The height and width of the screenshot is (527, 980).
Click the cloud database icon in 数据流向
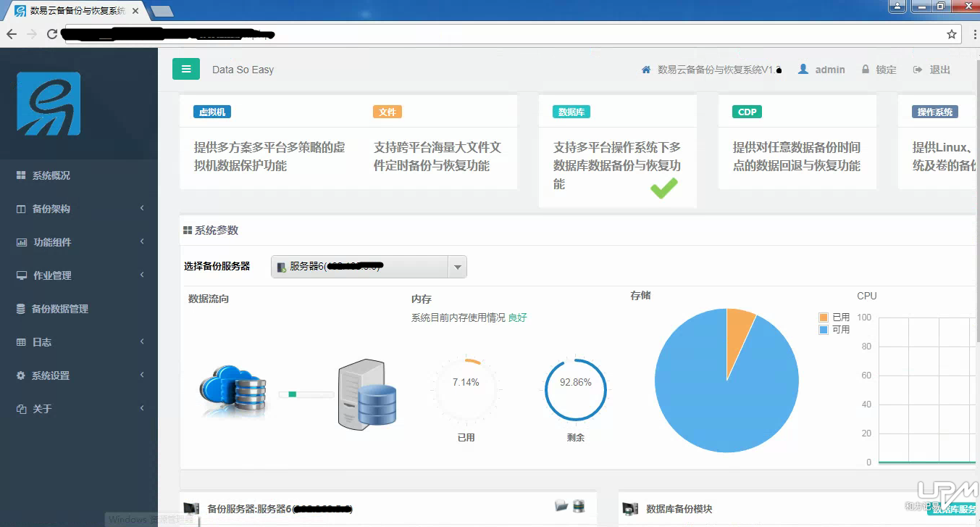coord(233,392)
